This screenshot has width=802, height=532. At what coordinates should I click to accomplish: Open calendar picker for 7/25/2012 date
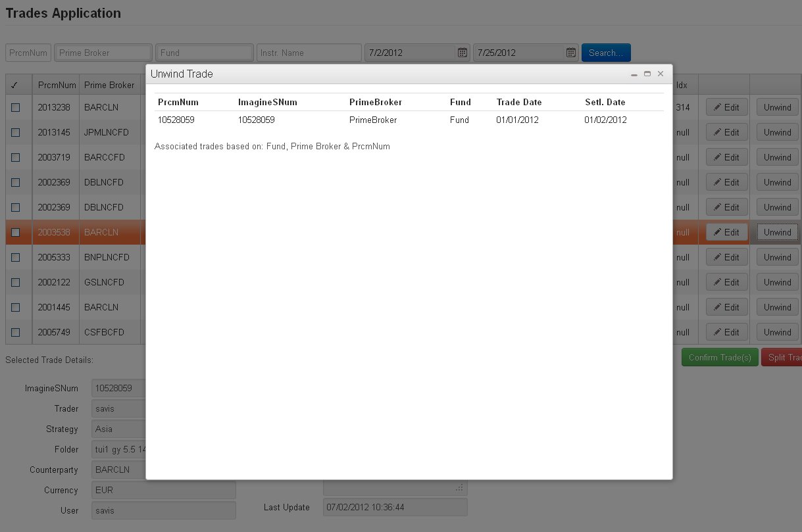point(571,53)
